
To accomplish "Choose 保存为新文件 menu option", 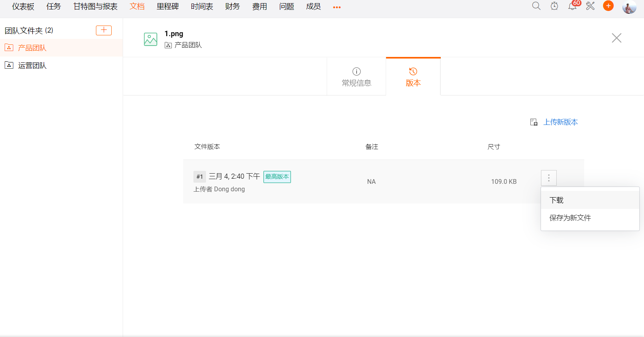I will 570,218.
